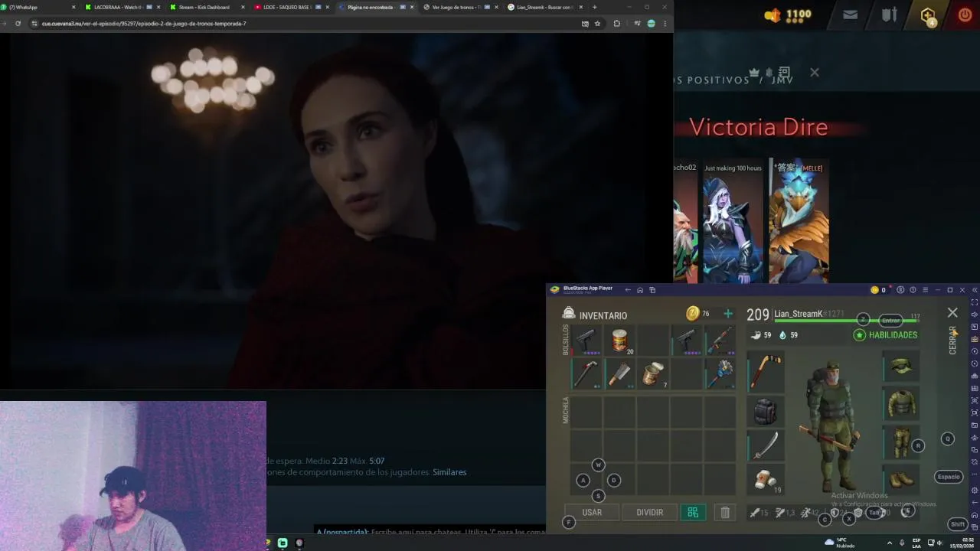Click ESP language indicator in taskbar
The height and width of the screenshot is (551, 980).
point(916,543)
